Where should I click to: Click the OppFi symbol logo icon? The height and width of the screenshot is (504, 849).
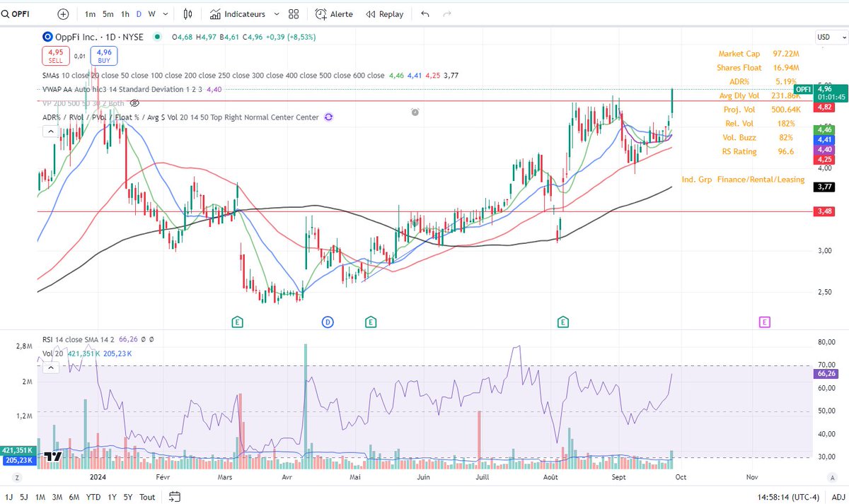click(x=47, y=37)
